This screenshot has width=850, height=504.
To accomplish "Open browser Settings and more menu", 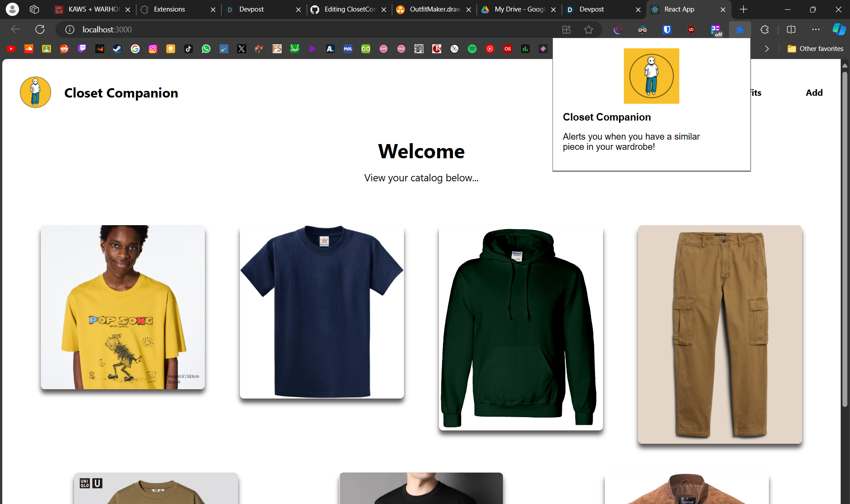I will pos(817,29).
